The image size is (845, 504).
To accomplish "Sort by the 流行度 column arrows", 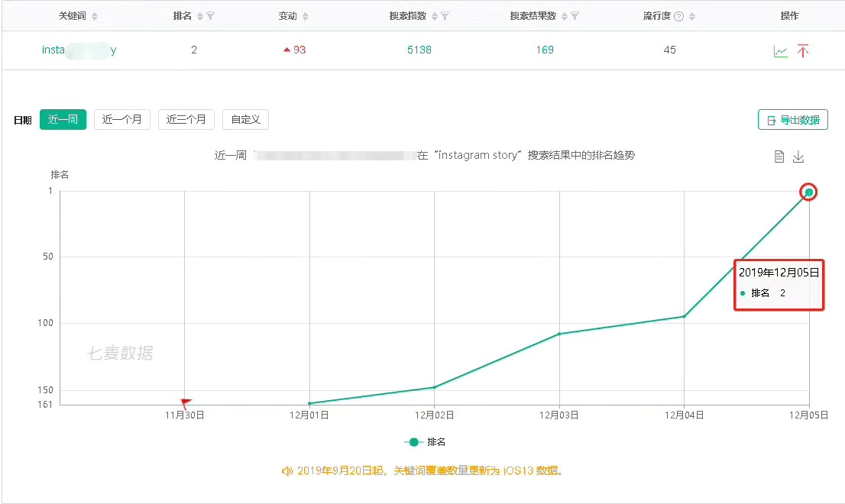I will (692, 17).
